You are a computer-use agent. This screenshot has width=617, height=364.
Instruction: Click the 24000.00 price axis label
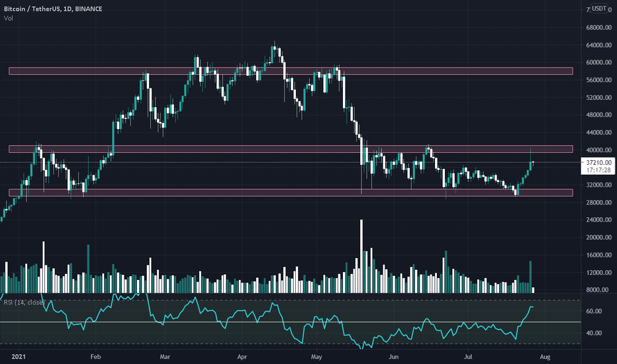pos(598,220)
